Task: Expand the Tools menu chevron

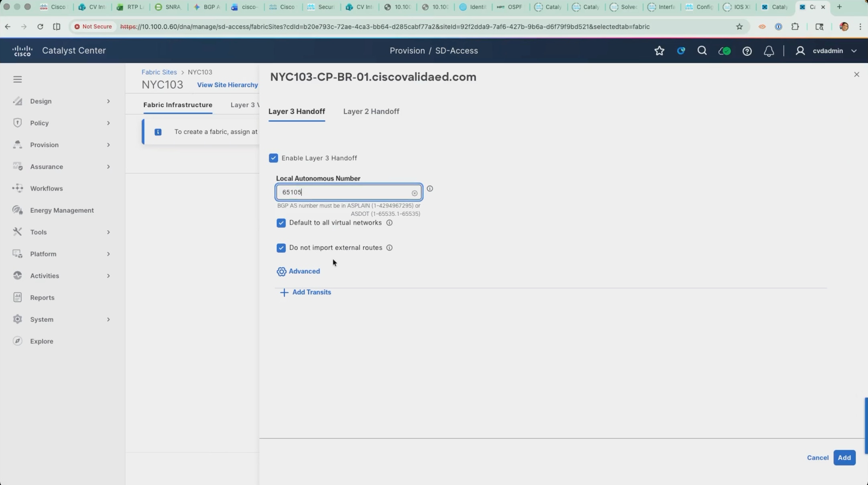Action: [108, 232]
